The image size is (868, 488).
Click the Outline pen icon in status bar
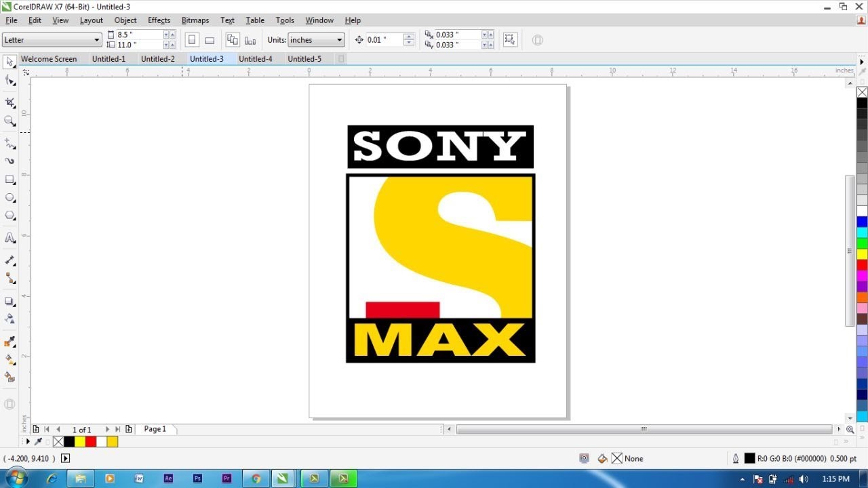click(736, 459)
